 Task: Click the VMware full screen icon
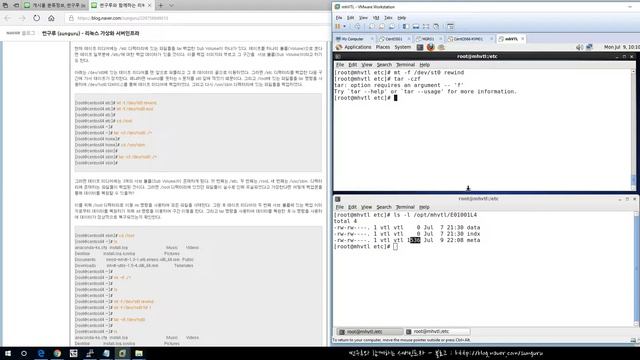click(x=426, y=27)
